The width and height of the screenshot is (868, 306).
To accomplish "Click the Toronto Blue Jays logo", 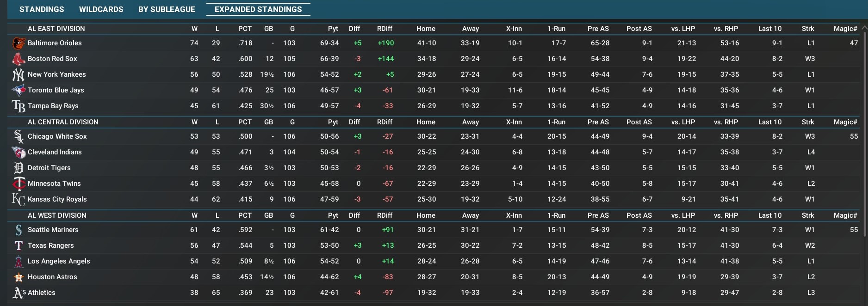I will point(19,90).
